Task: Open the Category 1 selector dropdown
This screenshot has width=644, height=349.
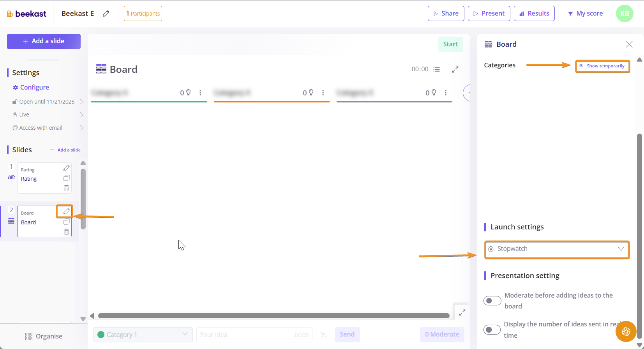Action: click(143, 335)
